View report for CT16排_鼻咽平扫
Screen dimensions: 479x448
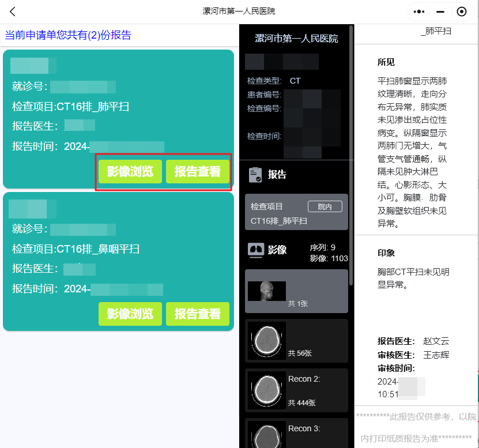[198, 314]
